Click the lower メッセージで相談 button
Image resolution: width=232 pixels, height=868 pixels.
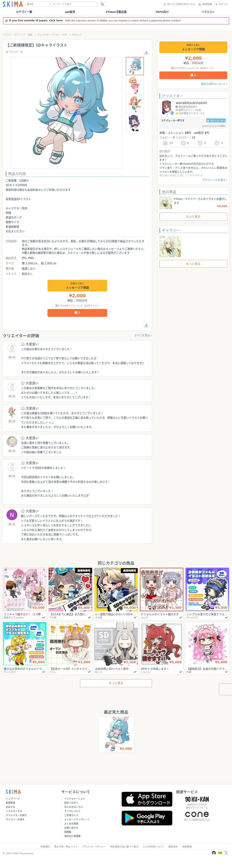77,286
